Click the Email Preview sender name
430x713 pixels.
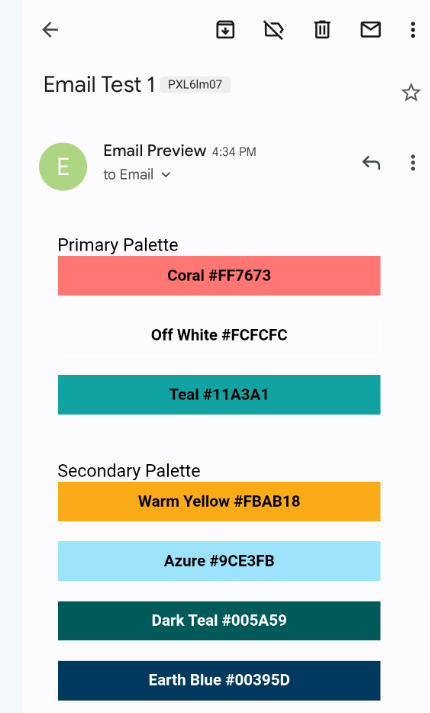click(155, 151)
